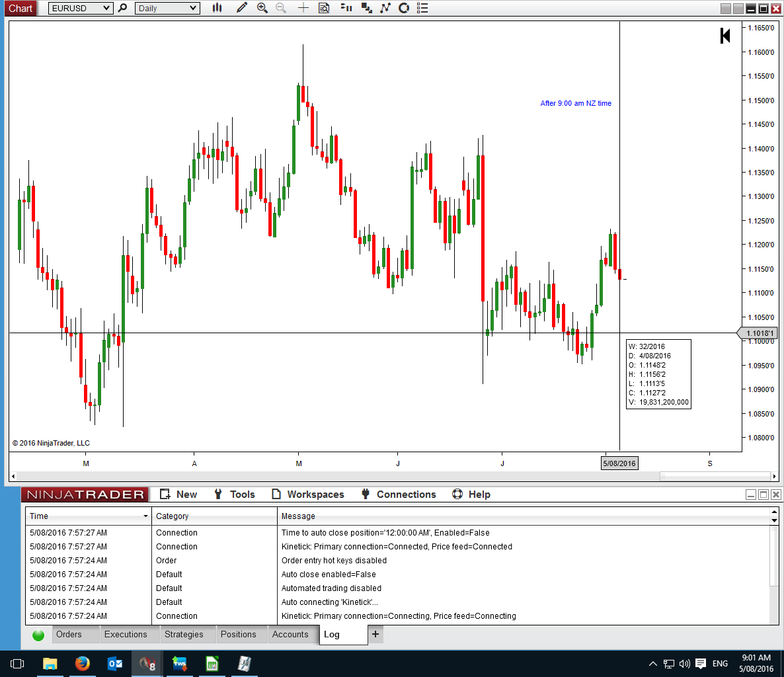Select the crosshair cursor icon
The image size is (784, 677).
click(303, 8)
